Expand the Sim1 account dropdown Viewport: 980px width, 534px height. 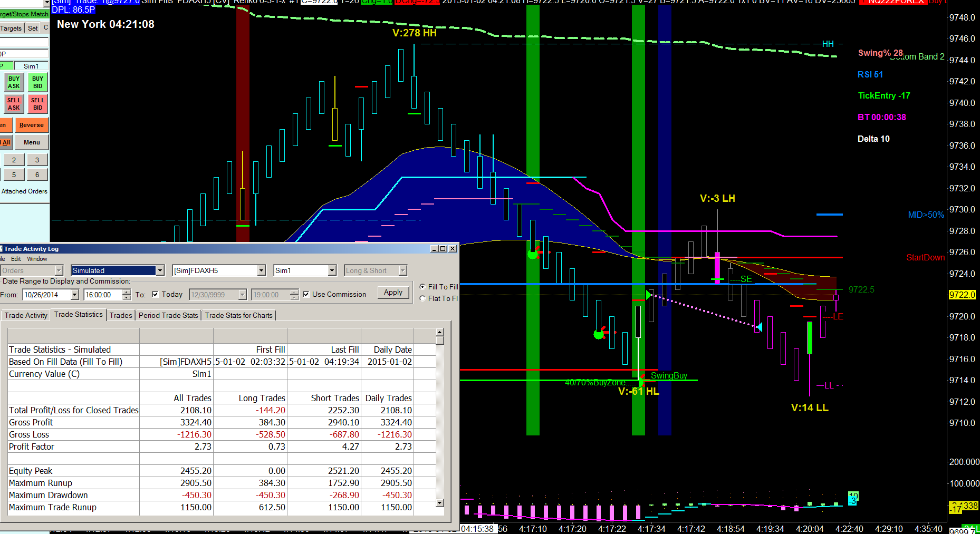(x=332, y=270)
